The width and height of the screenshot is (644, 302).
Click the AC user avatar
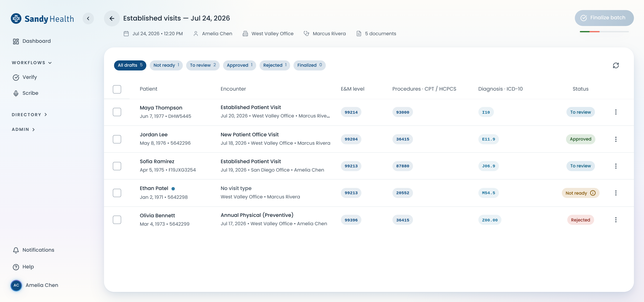(16, 285)
